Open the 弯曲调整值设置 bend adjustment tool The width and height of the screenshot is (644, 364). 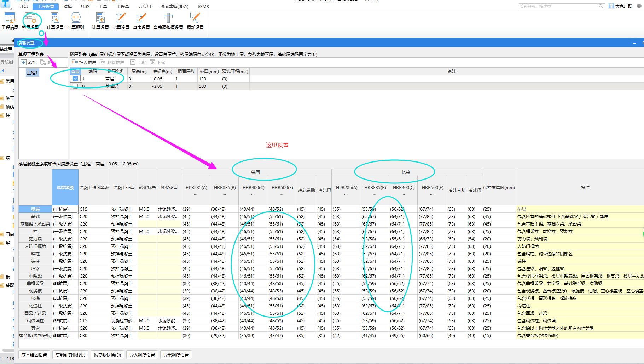pyautogui.click(x=168, y=21)
